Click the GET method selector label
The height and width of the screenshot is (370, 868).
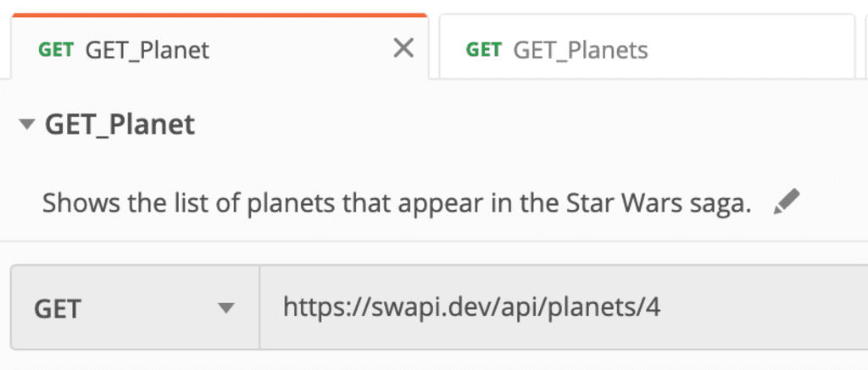point(58,308)
